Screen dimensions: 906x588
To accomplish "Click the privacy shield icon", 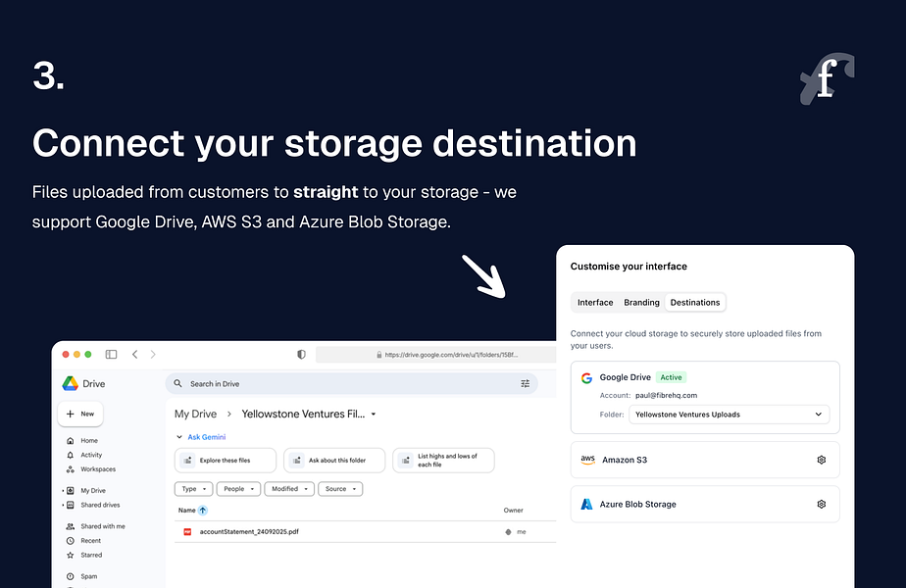I will pos(301,354).
